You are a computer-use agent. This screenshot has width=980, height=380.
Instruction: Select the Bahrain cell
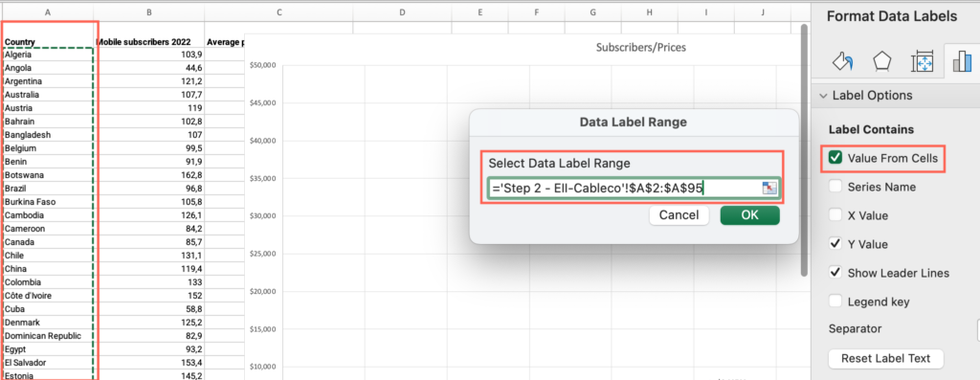click(x=48, y=122)
